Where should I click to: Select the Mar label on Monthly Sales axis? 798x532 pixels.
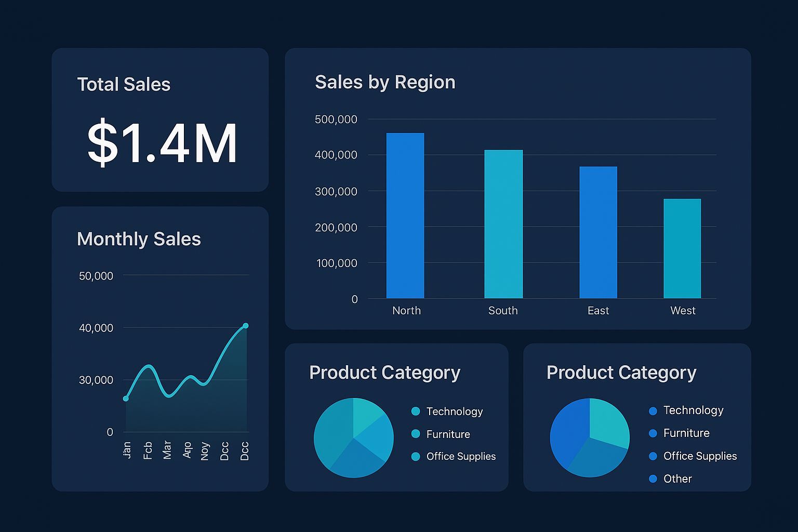[167, 450]
